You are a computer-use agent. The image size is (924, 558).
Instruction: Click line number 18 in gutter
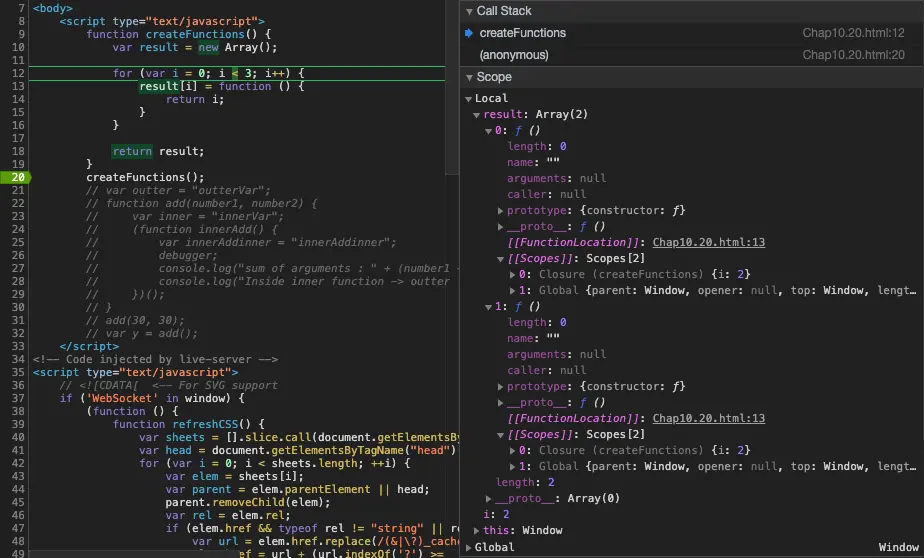point(18,151)
